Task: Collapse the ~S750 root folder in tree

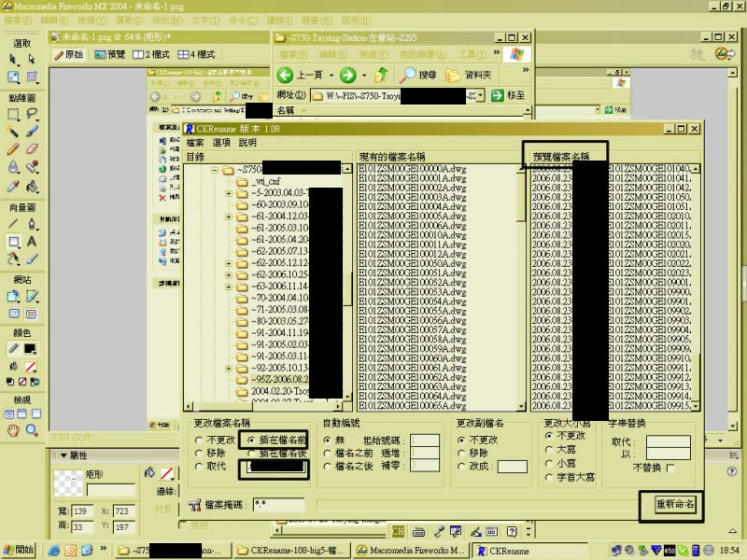Action: 215,170
